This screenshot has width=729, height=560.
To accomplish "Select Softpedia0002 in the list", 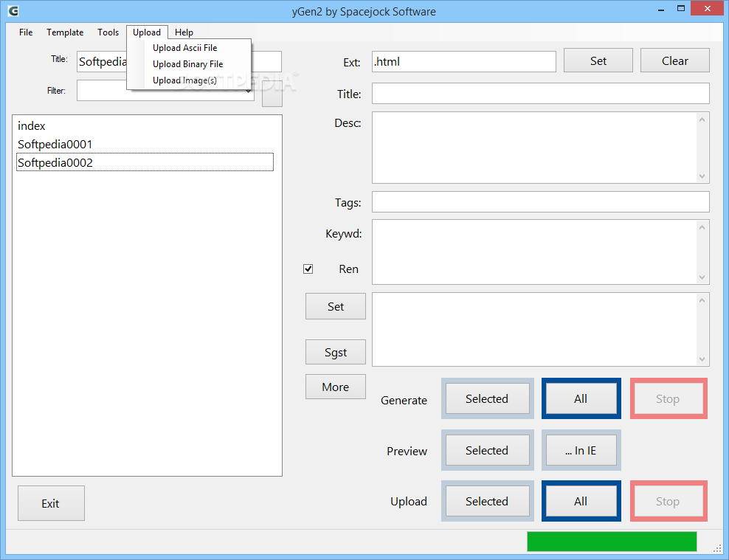I will (145, 162).
